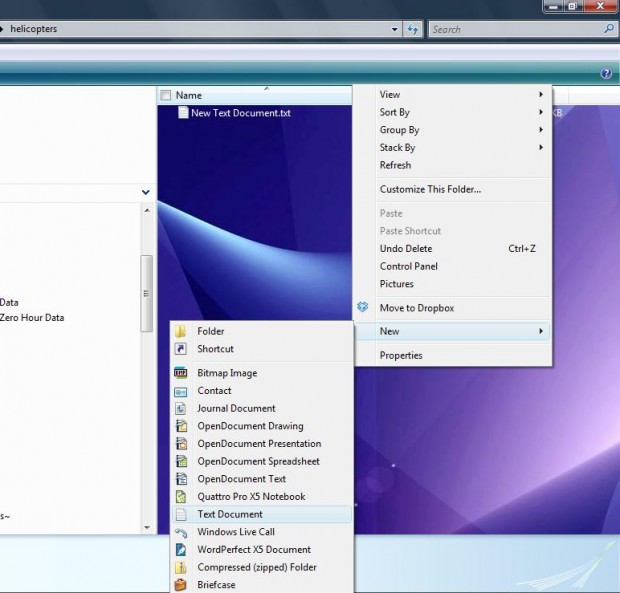Click the Dropbox icon beside Move to Dropbox

(x=363, y=307)
